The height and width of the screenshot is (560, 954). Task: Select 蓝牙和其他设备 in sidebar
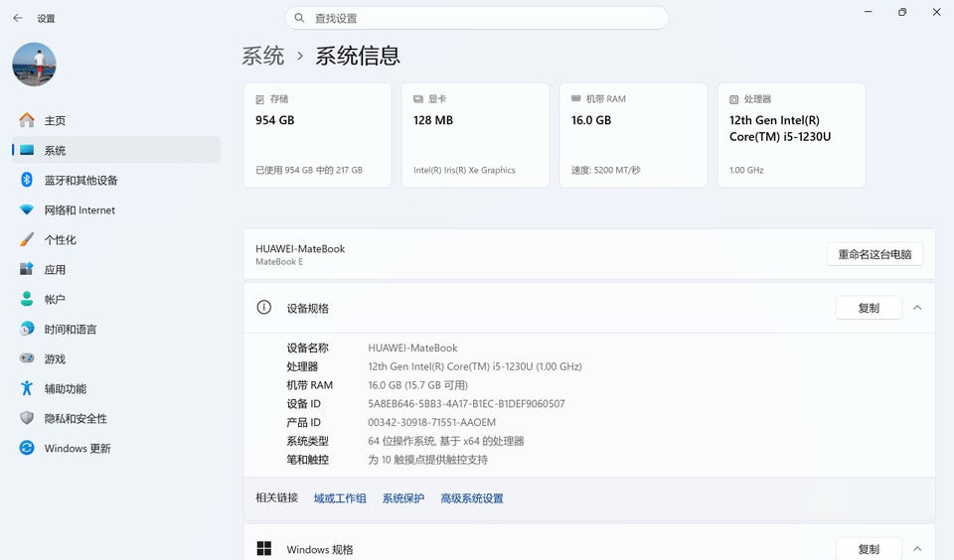[115, 180]
